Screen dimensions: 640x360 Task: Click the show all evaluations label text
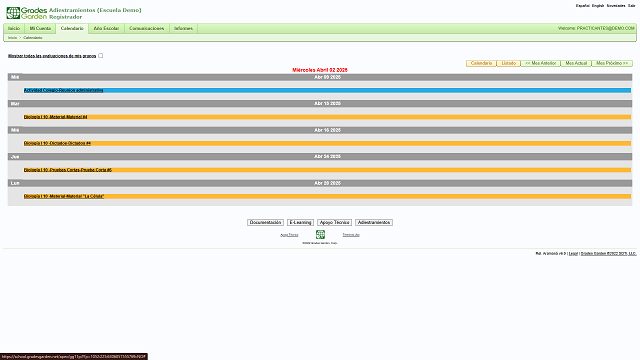52,56
